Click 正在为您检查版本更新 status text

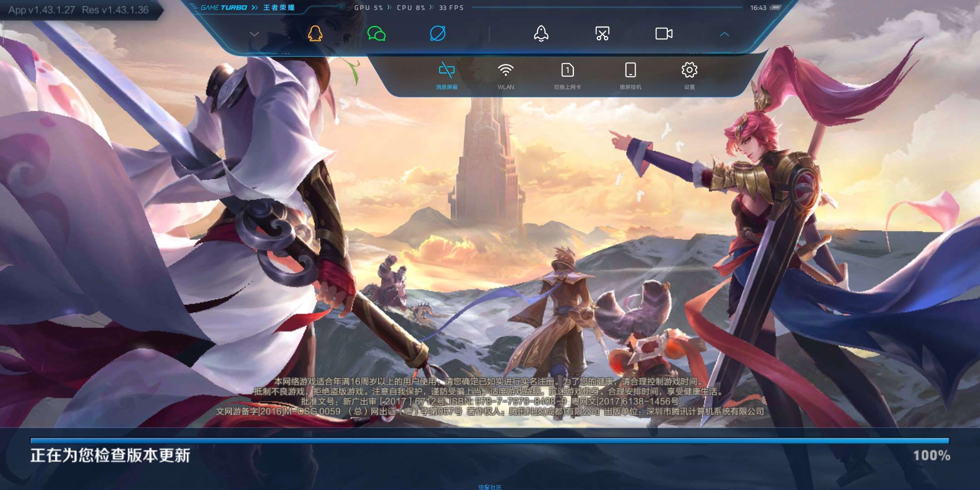point(110,456)
